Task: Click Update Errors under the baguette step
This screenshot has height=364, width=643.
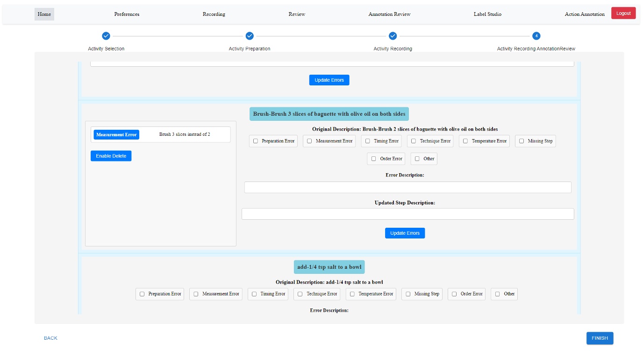Action: (405, 233)
